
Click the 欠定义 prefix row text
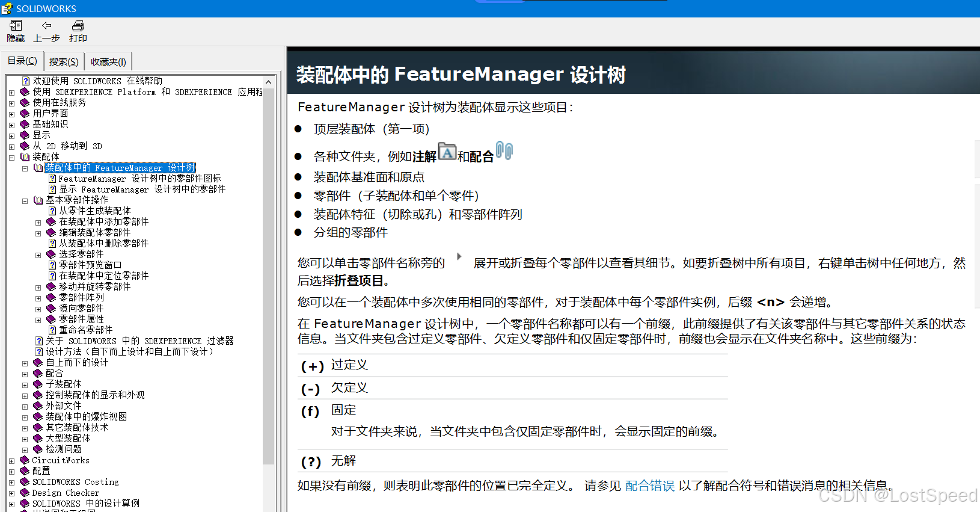coord(349,387)
